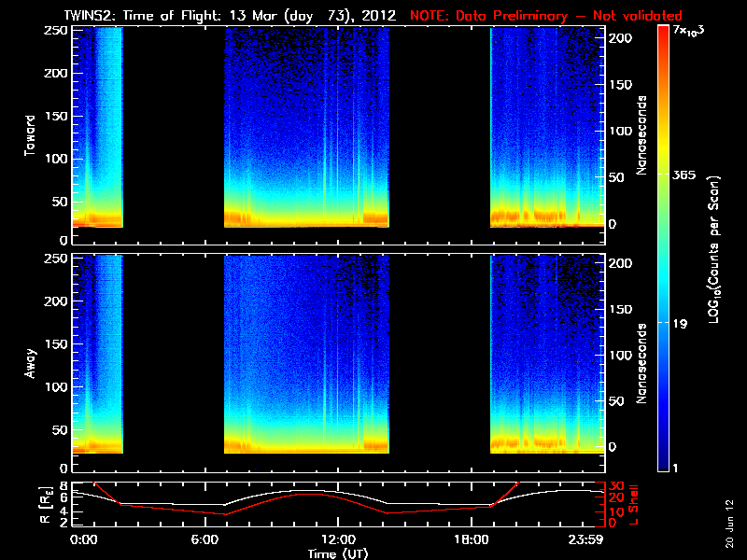Image resolution: width=747 pixels, height=560 pixels.
Task: Click the 7x10^3 label atop the colorbar
Action: [688, 31]
